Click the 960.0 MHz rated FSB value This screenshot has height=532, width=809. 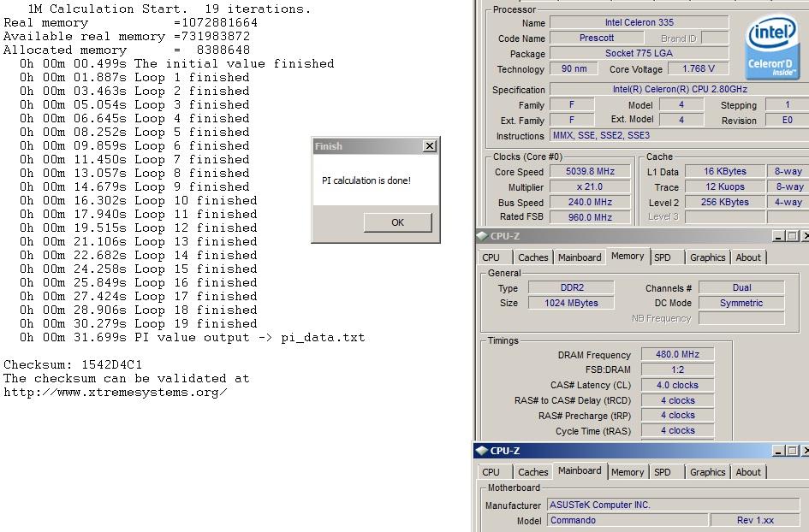click(x=590, y=217)
